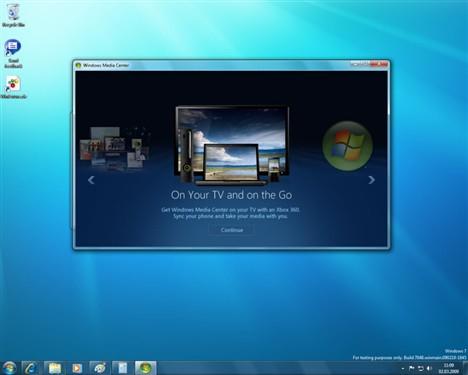The image size is (468, 375).
Task: Click the clock and date in taskbar
Action: [x=449, y=368]
